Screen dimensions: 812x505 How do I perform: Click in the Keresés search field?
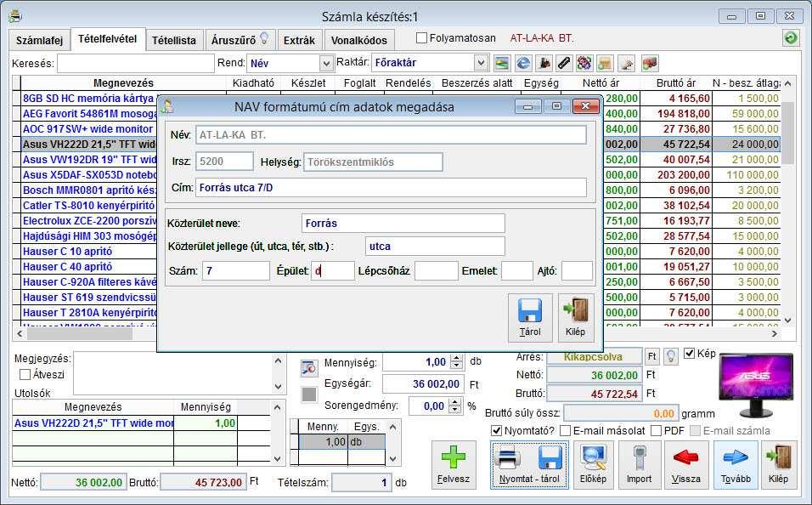tap(136, 63)
